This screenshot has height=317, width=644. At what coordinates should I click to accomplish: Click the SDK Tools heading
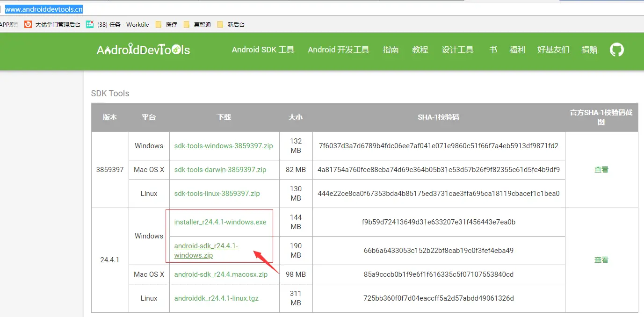pyautogui.click(x=110, y=94)
